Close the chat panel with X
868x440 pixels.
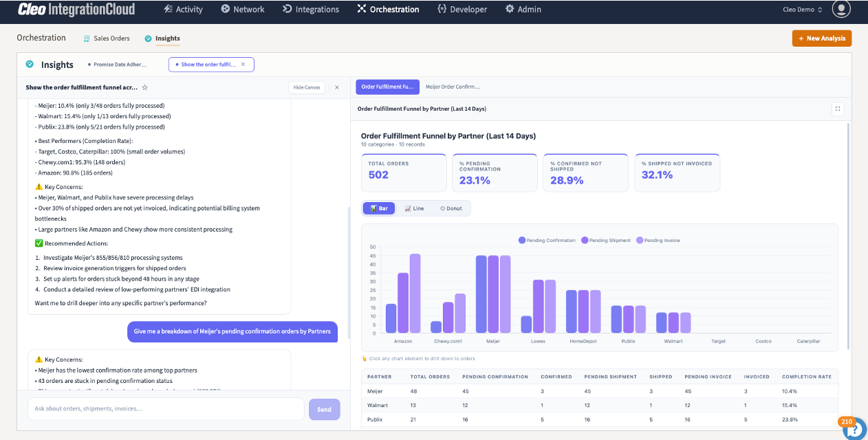click(337, 87)
